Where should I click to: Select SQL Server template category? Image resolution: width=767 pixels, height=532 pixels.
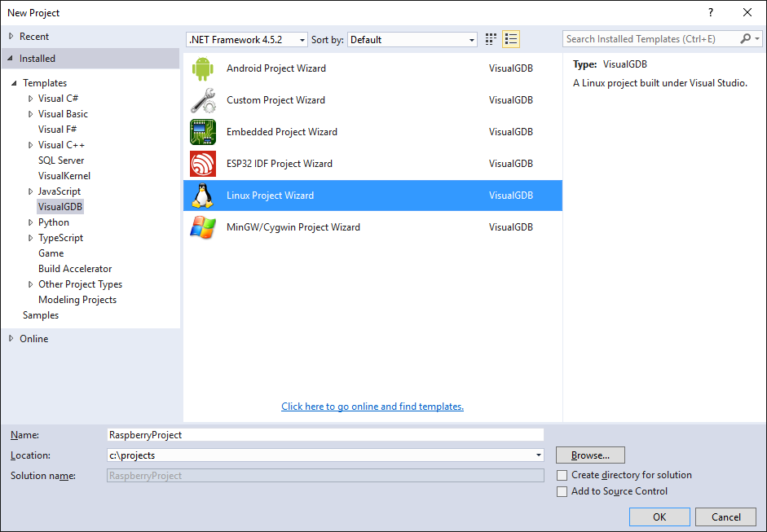pyautogui.click(x=61, y=160)
